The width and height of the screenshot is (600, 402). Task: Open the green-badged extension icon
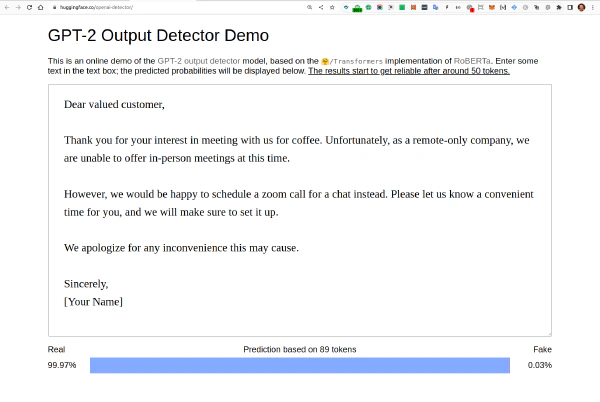[357, 8]
